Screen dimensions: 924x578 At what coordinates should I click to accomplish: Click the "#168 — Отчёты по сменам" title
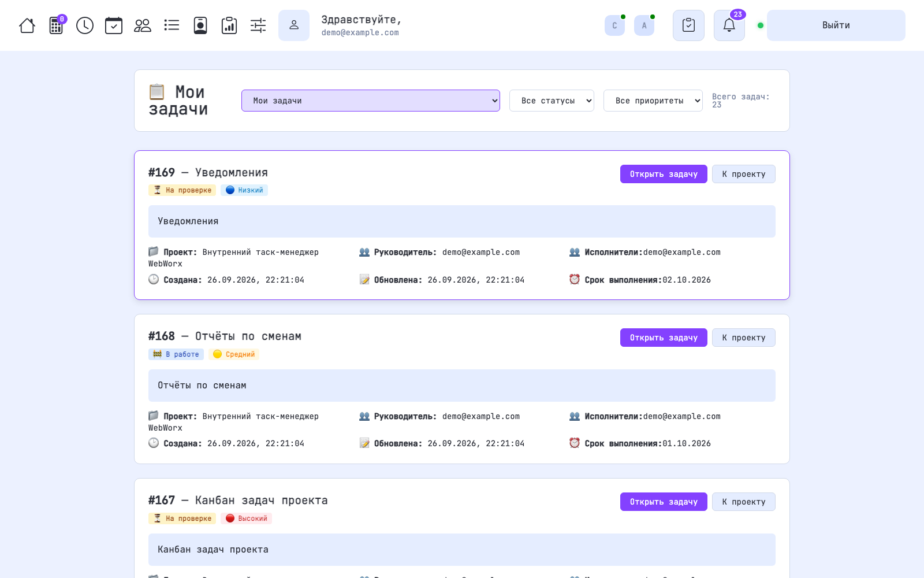(x=225, y=336)
